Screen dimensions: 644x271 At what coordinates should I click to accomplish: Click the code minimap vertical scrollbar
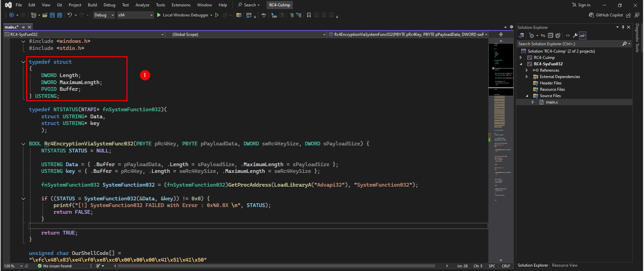coord(501,151)
